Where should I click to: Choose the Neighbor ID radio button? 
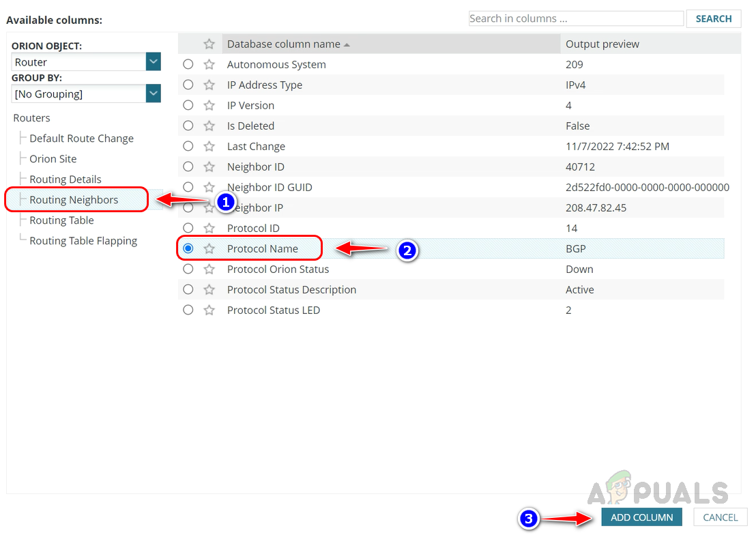[188, 167]
